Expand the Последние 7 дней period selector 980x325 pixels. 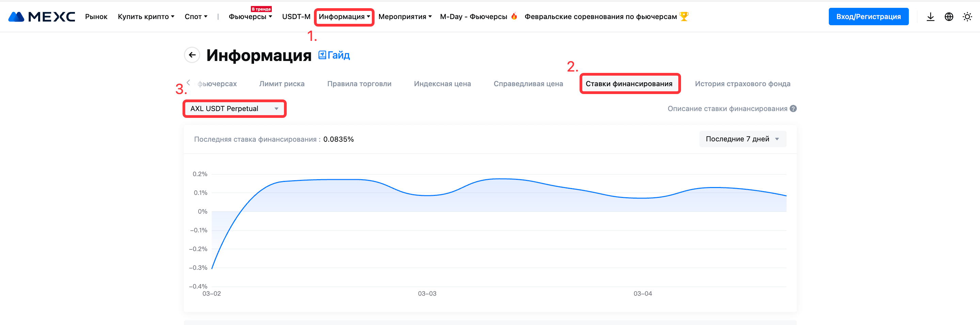[742, 139]
